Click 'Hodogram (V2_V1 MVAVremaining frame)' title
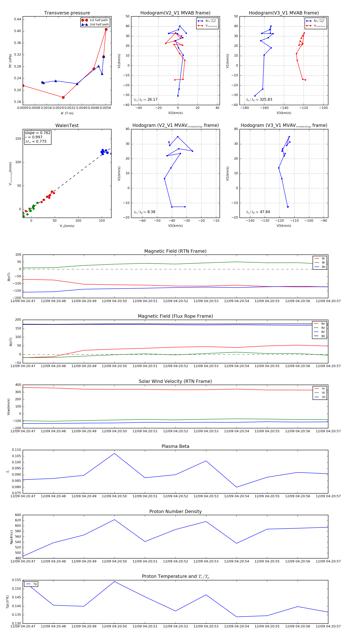The image size is (351, 644). [175, 125]
